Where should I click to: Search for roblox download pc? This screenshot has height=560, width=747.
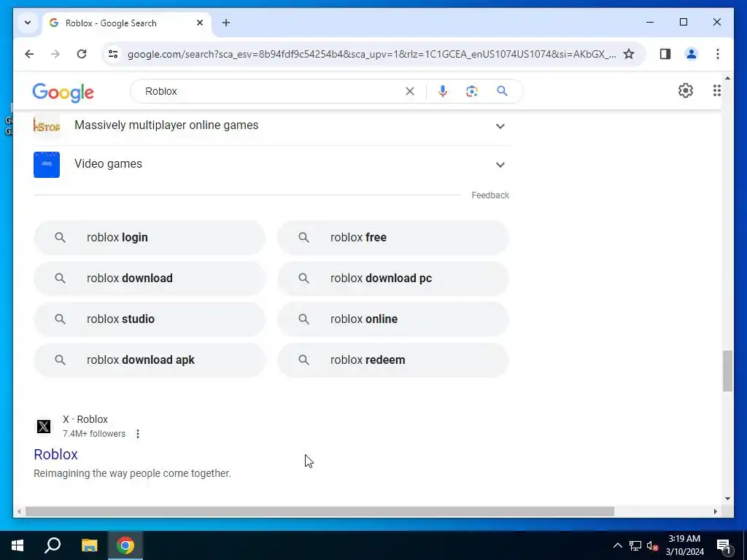(393, 278)
